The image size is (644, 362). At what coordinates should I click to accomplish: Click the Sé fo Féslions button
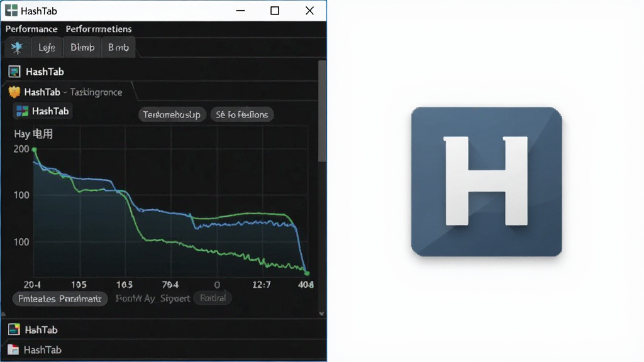click(x=242, y=114)
